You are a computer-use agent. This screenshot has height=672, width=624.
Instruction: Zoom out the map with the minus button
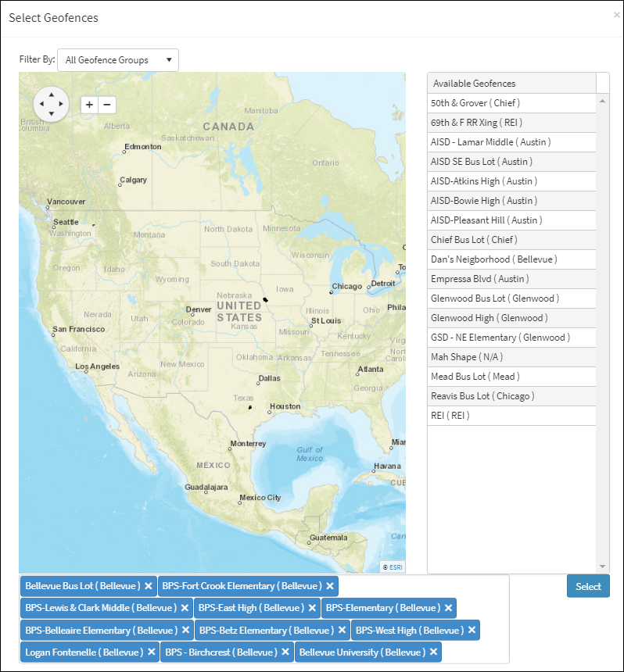click(107, 105)
